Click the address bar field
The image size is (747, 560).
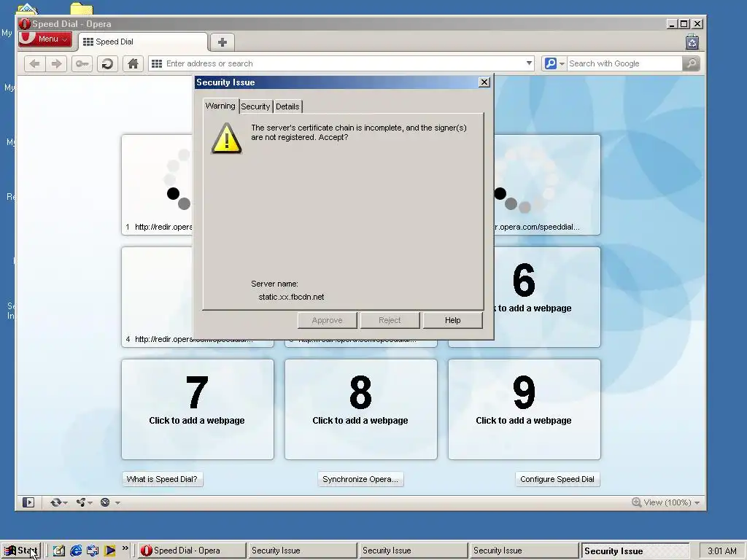tap(341, 63)
